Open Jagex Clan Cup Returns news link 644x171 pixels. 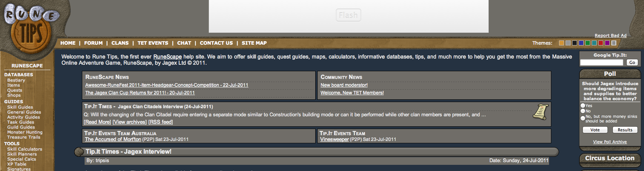pyautogui.click(x=140, y=93)
